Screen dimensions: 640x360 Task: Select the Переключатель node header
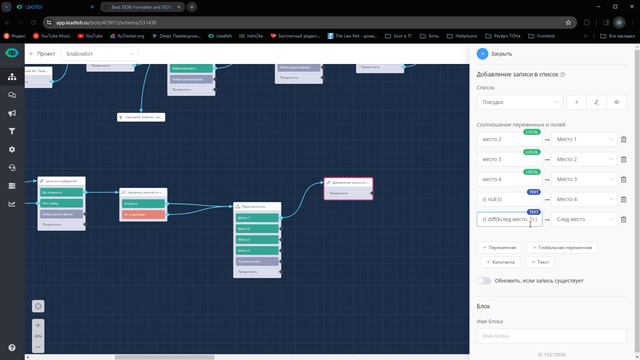(x=257, y=207)
